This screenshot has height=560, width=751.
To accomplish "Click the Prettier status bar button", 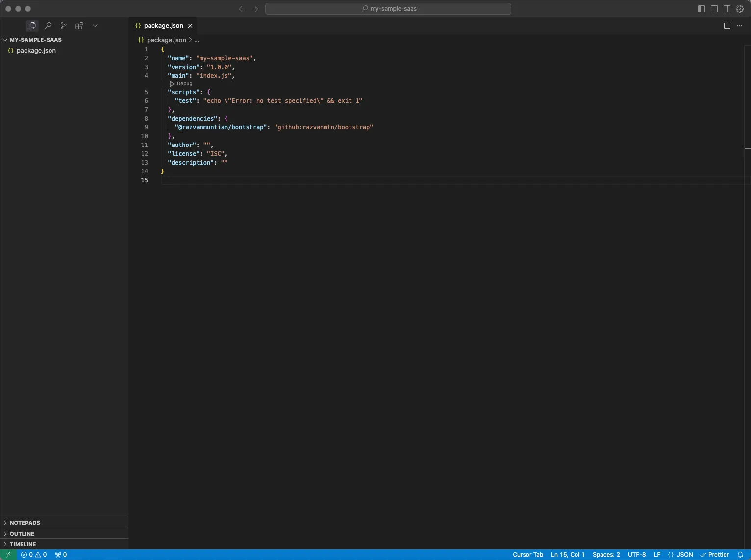I will pyautogui.click(x=715, y=555).
